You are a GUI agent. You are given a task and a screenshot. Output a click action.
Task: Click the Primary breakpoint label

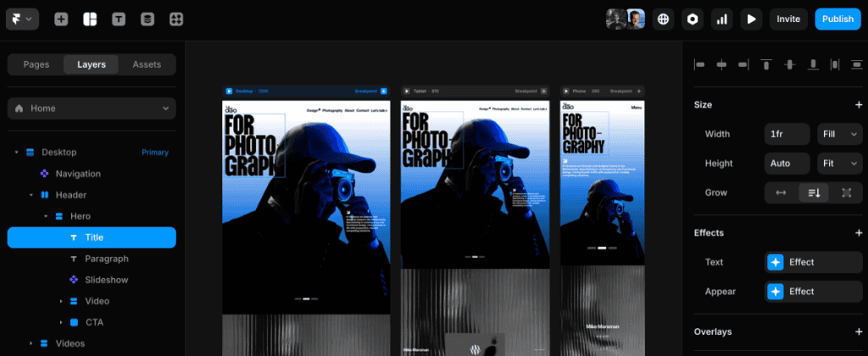coord(155,153)
